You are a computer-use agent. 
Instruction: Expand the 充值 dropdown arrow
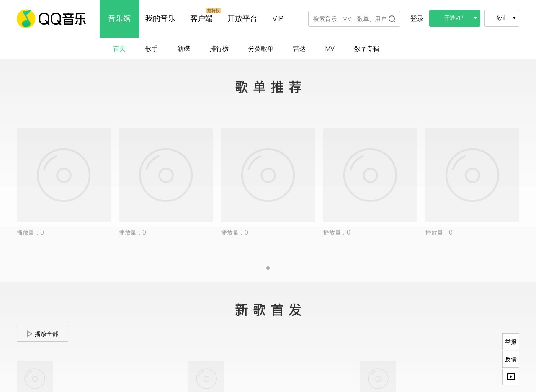514,18
